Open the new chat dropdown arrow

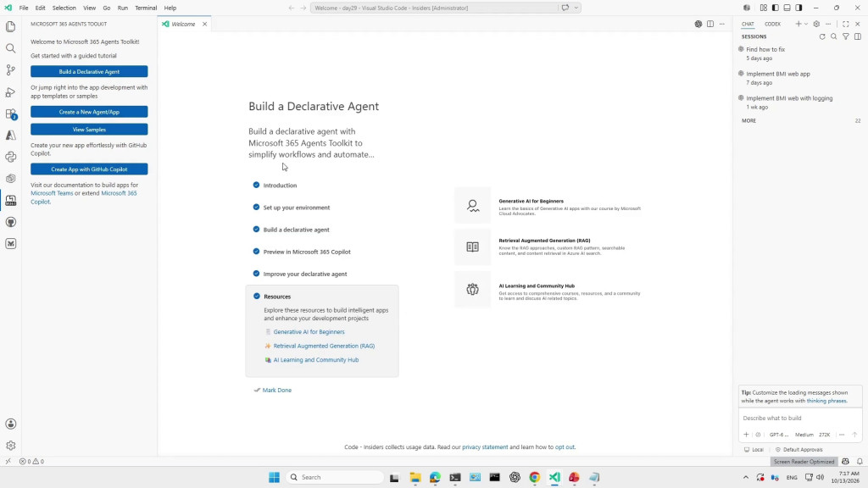(806, 24)
